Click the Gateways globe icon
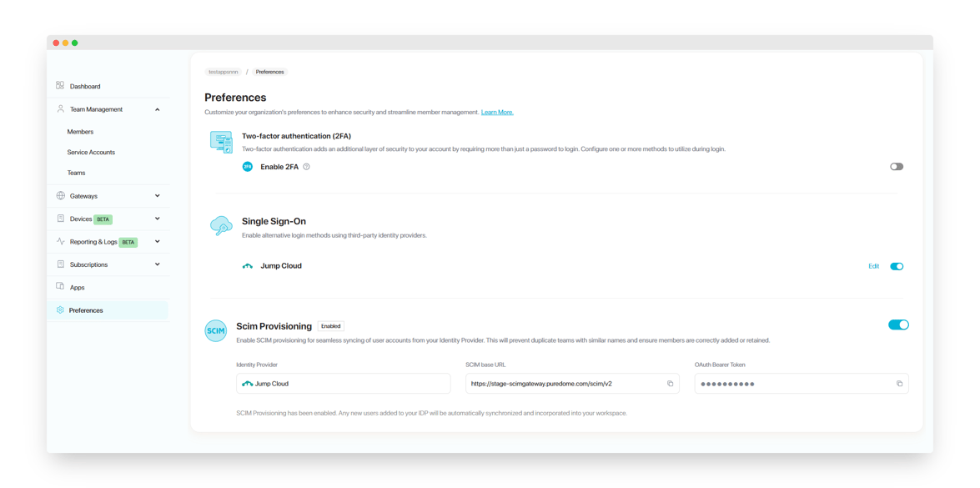The image size is (980, 488). pyautogui.click(x=59, y=195)
